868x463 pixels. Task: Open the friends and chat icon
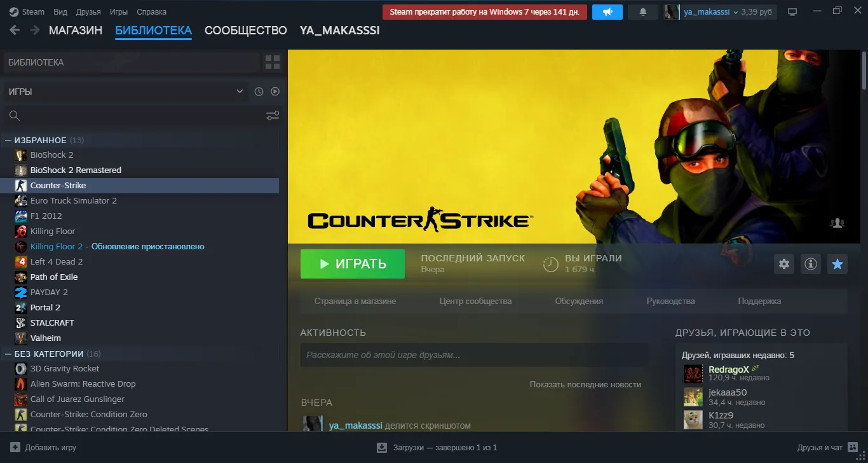point(853,447)
